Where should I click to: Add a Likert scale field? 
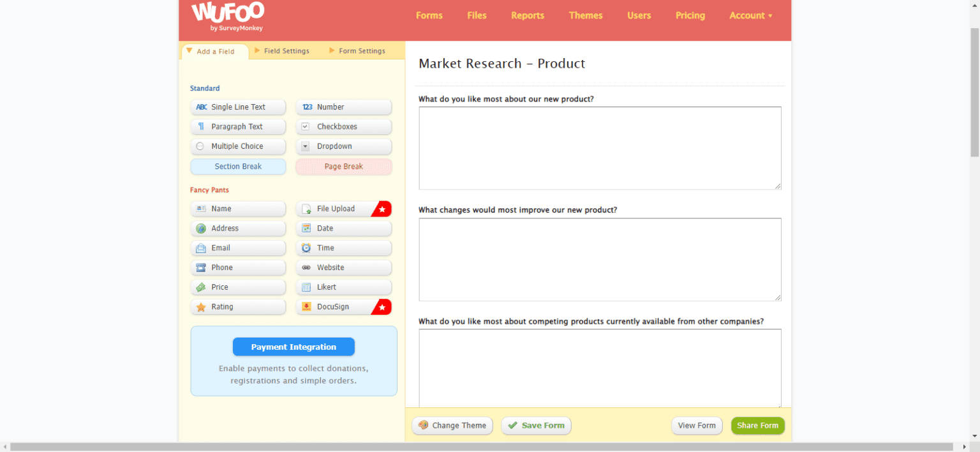click(343, 288)
